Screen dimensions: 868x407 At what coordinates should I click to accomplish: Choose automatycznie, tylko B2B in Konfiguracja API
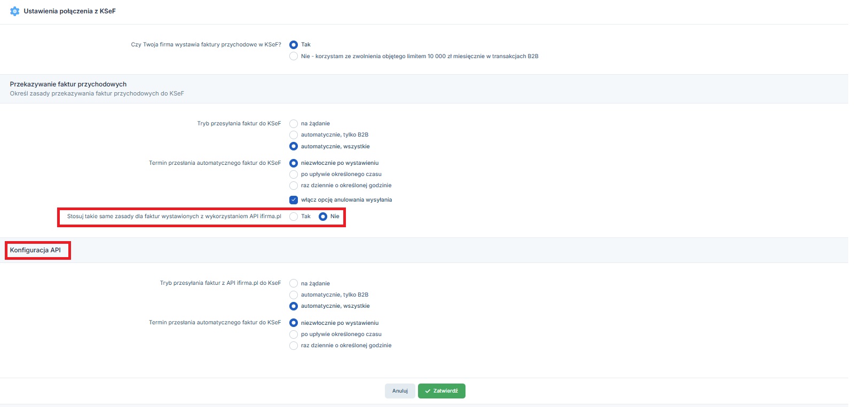pyautogui.click(x=294, y=295)
